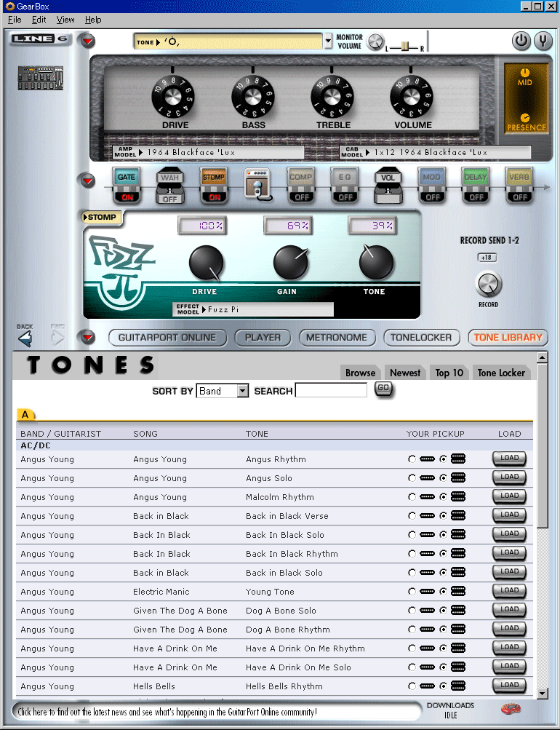Load the Angus Rhythm tone
The width and height of the screenshot is (560, 730).
[509, 459]
